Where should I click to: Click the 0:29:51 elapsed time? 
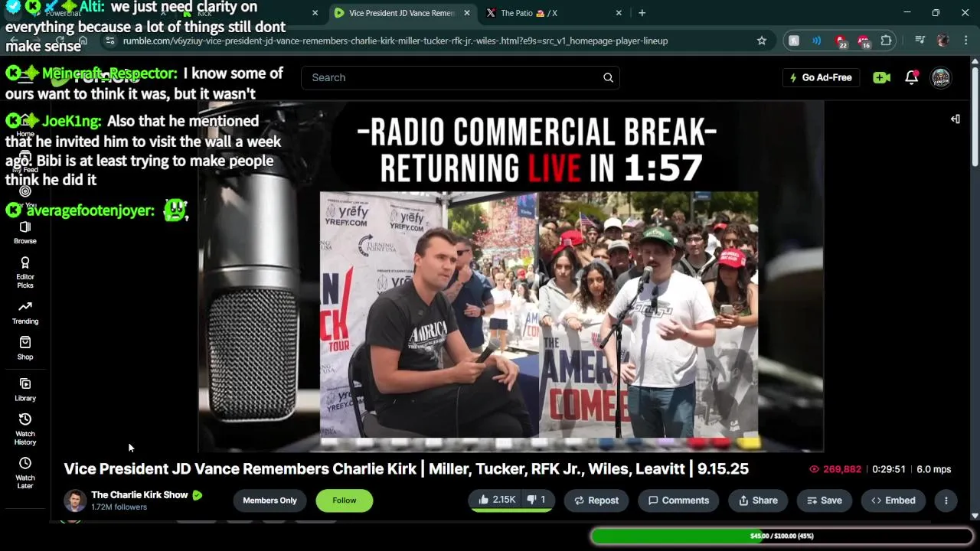(x=889, y=469)
